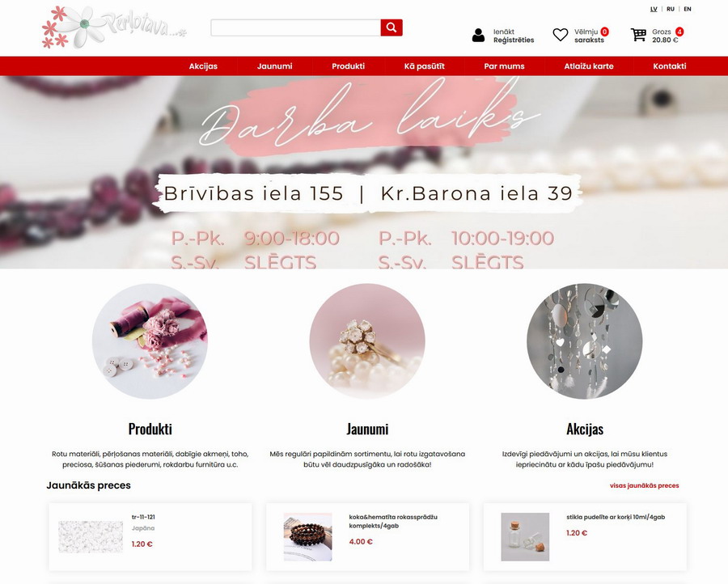Follow the visas jaunākās preces link
This screenshot has width=728, height=584.
tap(645, 485)
